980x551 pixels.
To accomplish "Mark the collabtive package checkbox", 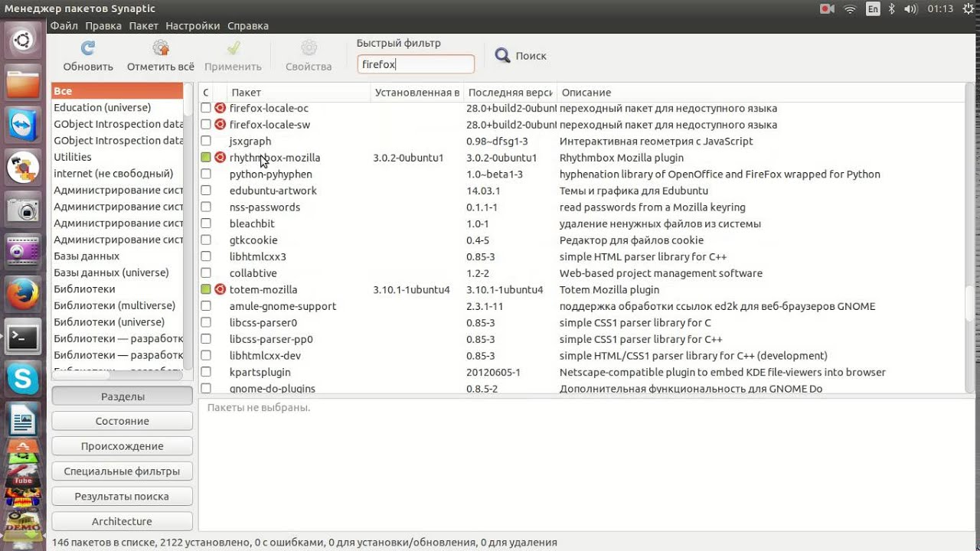I will (x=205, y=273).
